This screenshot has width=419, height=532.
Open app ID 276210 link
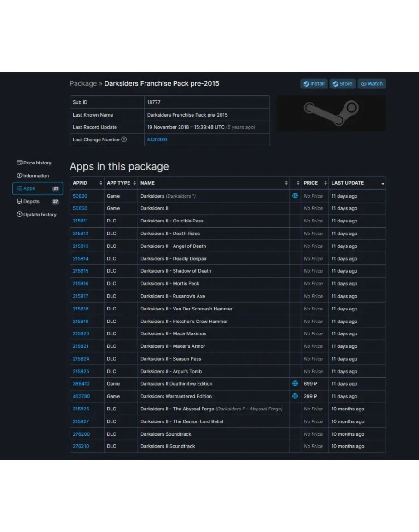[x=81, y=446]
